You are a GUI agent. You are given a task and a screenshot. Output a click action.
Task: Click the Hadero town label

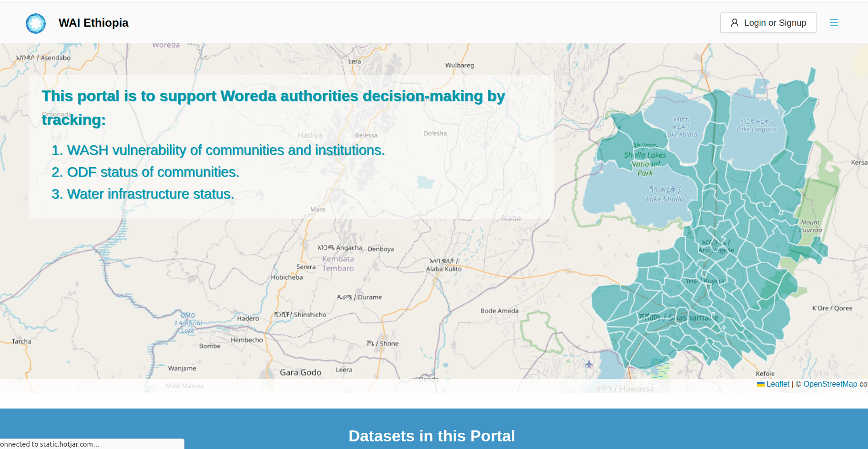pos(248,319)
